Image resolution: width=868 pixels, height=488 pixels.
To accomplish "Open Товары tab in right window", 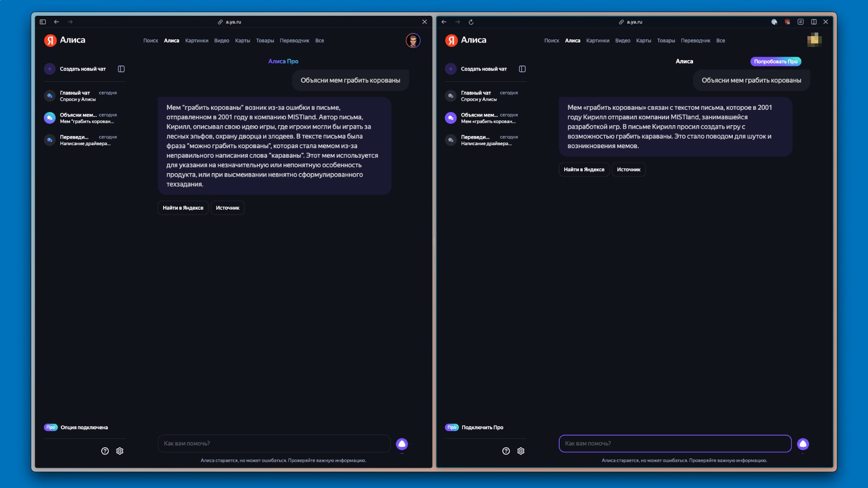I will click(666, 41).
